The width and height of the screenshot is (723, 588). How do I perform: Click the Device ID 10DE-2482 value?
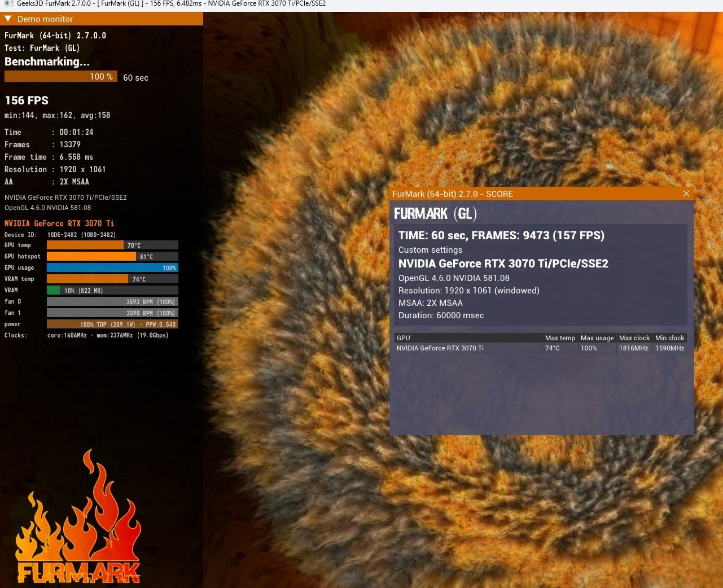[81, 235]
